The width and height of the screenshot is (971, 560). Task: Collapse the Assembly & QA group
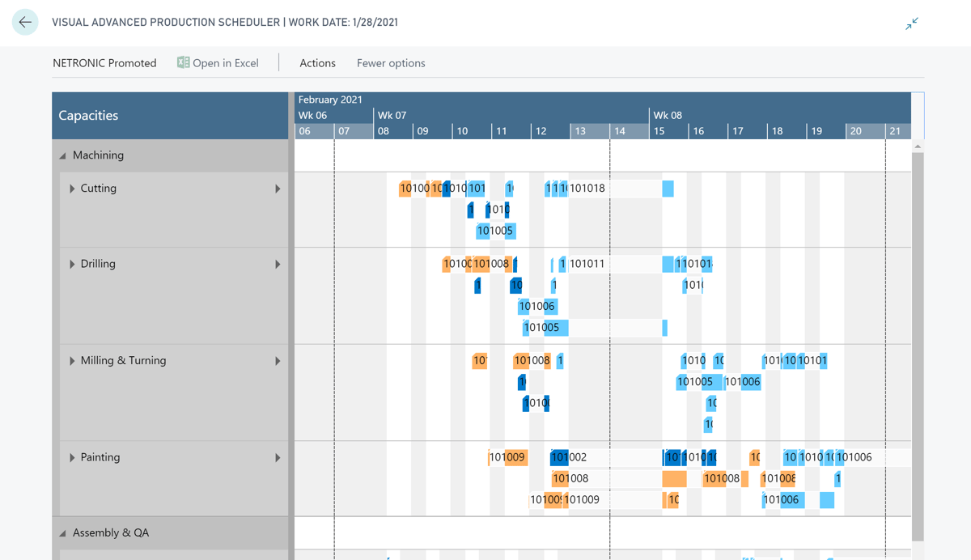[x=63, y=533]
